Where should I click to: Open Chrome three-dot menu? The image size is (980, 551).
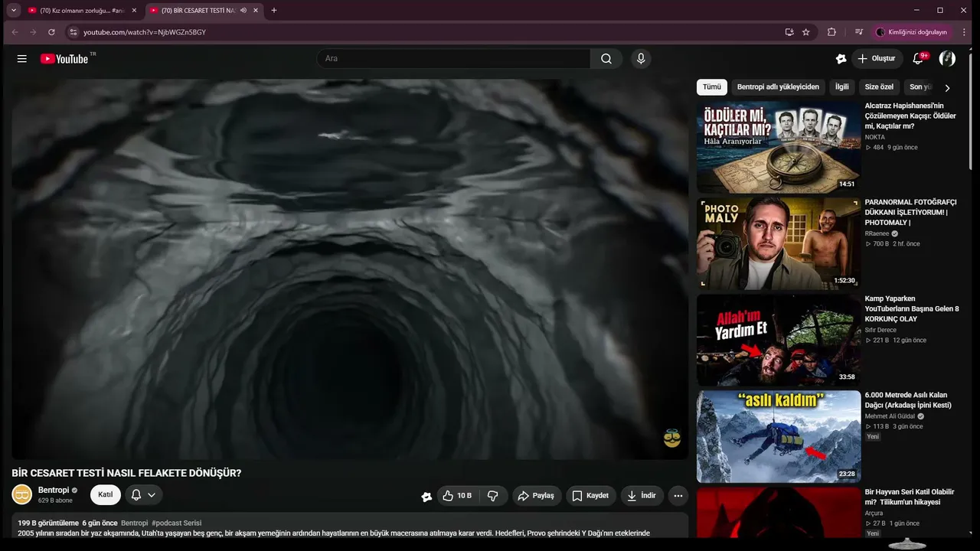tap(965, 32)
